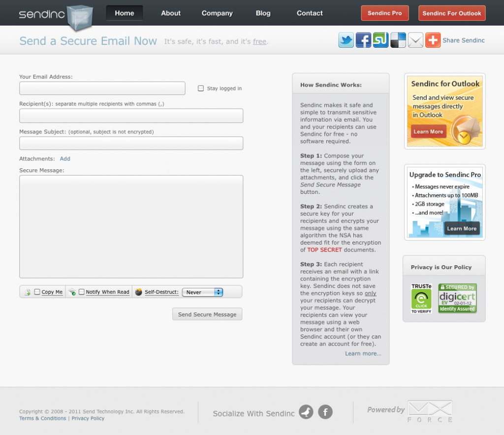Click the Add attachments link
504x435 pixels.
click(x=65, y=159)
